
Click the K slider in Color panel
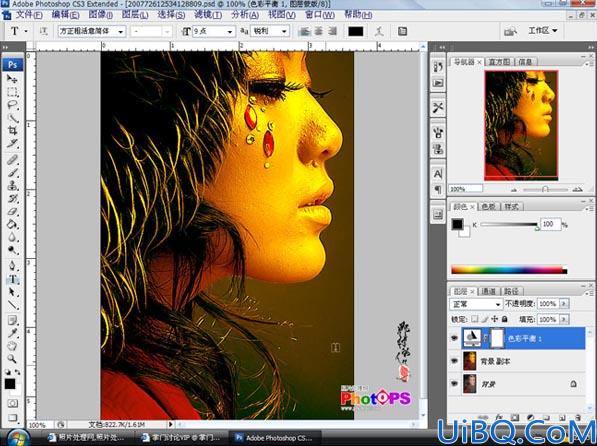(x=509, y=225)
